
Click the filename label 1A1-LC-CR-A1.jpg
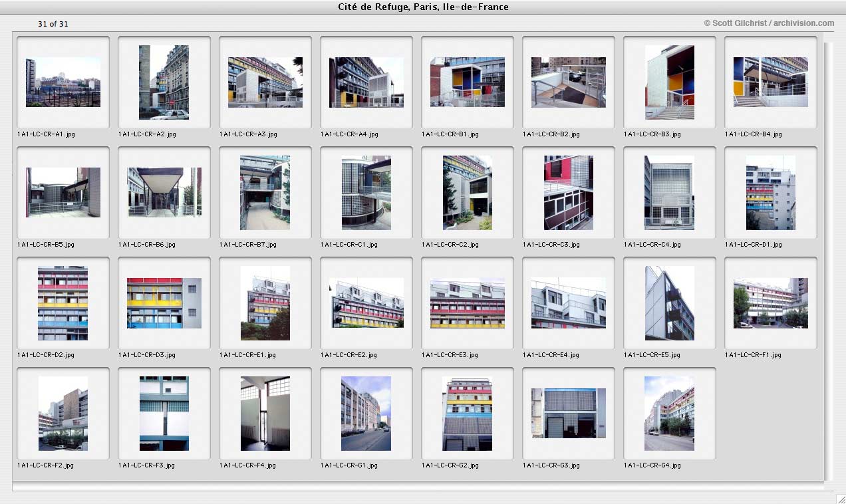(46, 134)
